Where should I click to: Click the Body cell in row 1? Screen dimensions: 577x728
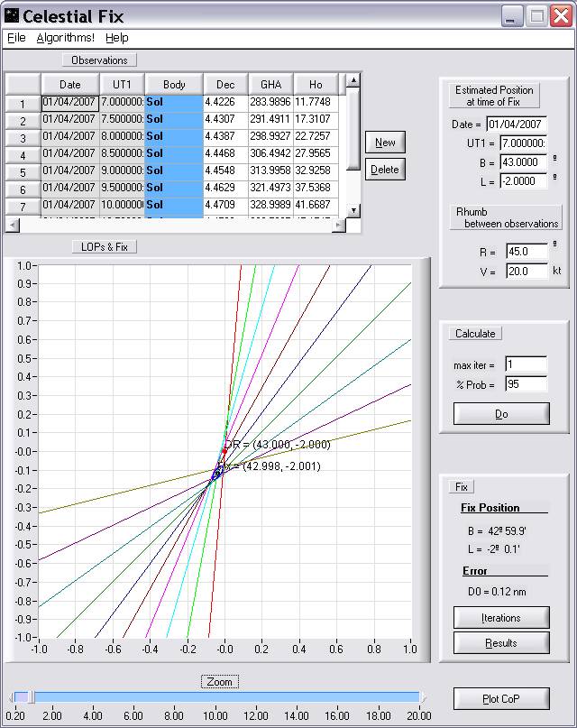pos(174,103)
